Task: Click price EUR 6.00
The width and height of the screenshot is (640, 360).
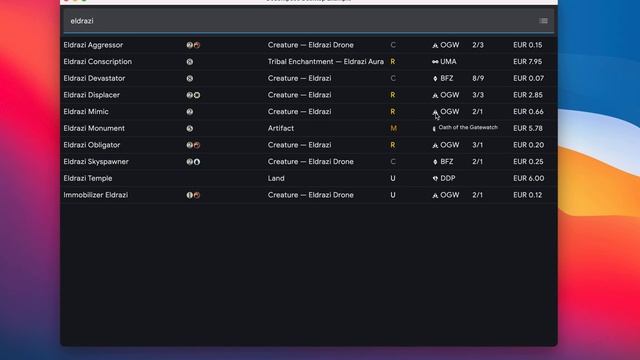Action: [x=529, y=178]
